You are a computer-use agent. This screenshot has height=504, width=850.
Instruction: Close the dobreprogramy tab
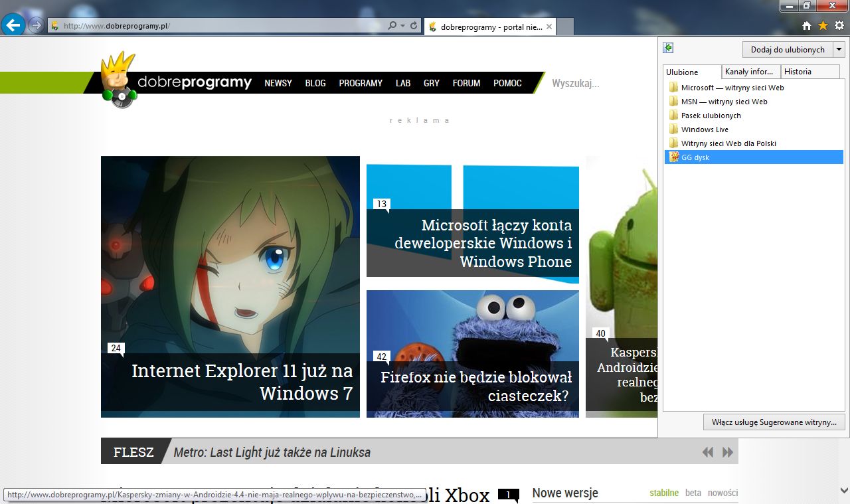549,27
